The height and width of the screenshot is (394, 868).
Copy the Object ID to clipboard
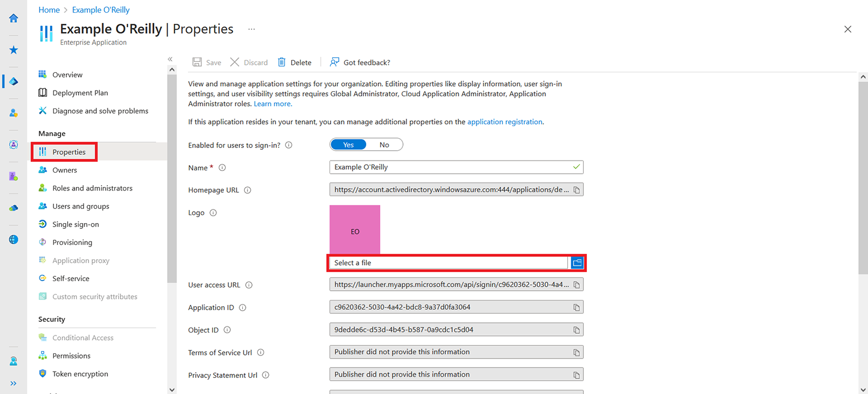577,330
